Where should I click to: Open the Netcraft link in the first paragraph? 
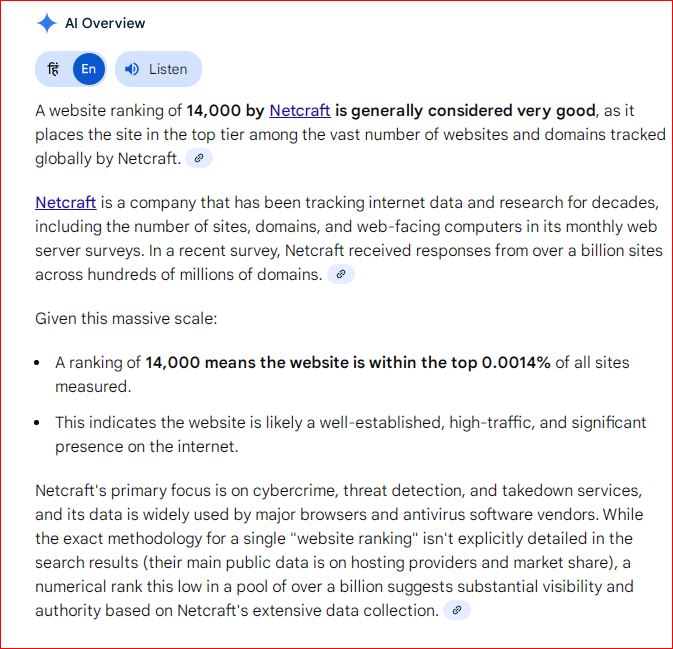pyautogui.click(x=300, y=110)
